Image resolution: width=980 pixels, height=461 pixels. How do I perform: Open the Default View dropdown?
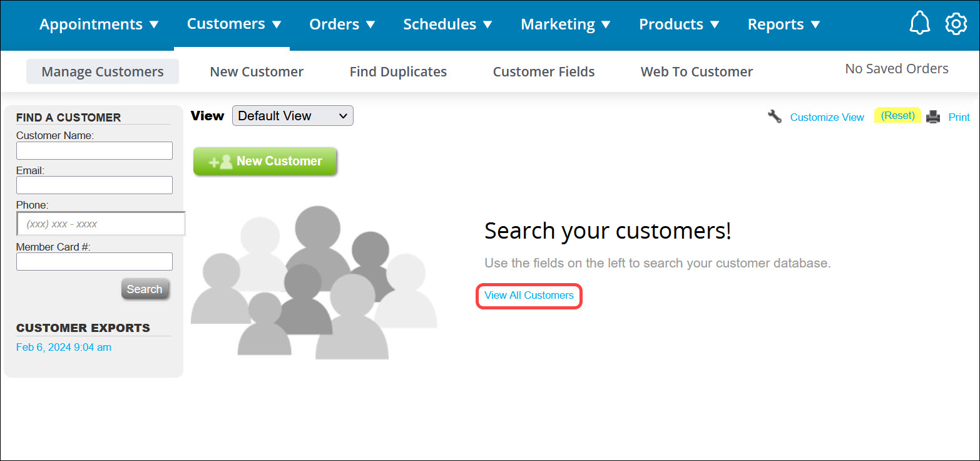292,115
